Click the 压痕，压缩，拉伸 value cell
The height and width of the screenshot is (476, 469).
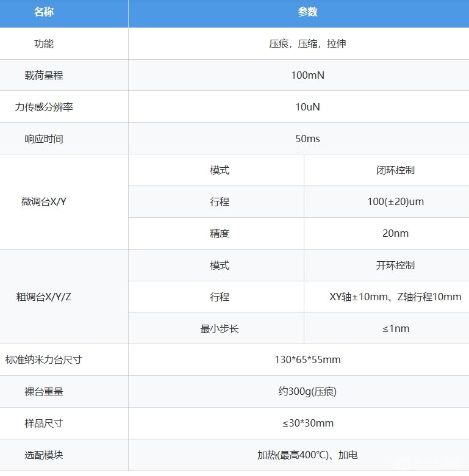307,44
